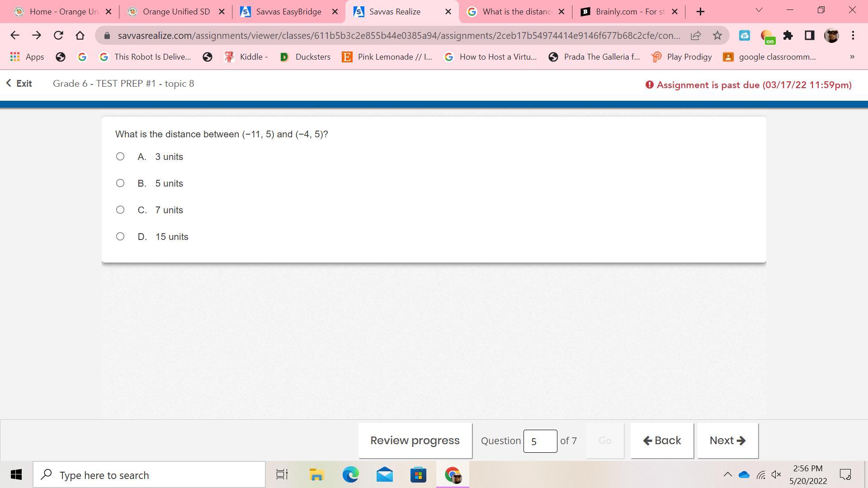The image size is (868, 488).
Task: Reload the page with the refresh icon
Action: click(x=58, y=35)
